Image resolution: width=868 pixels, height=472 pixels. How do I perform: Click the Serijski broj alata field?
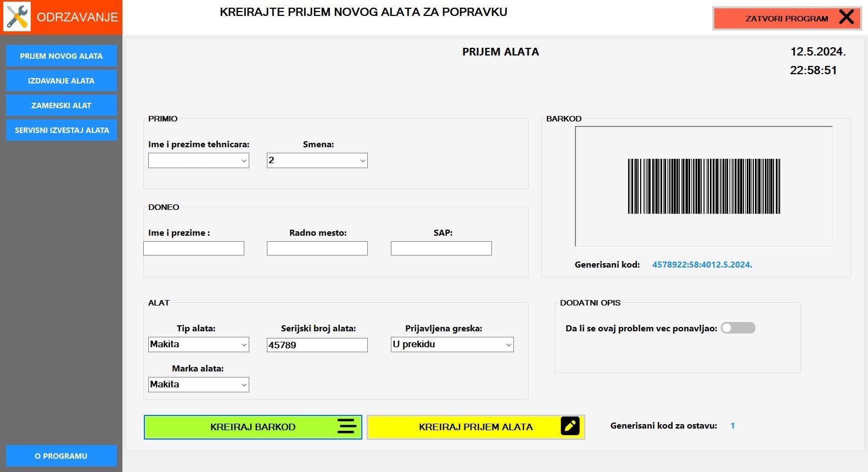(317, 345)
